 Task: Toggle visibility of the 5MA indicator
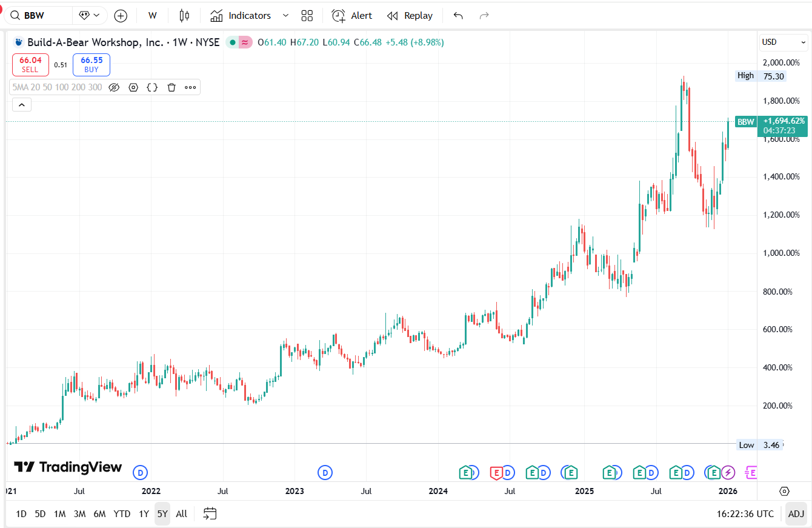[114, 87]
